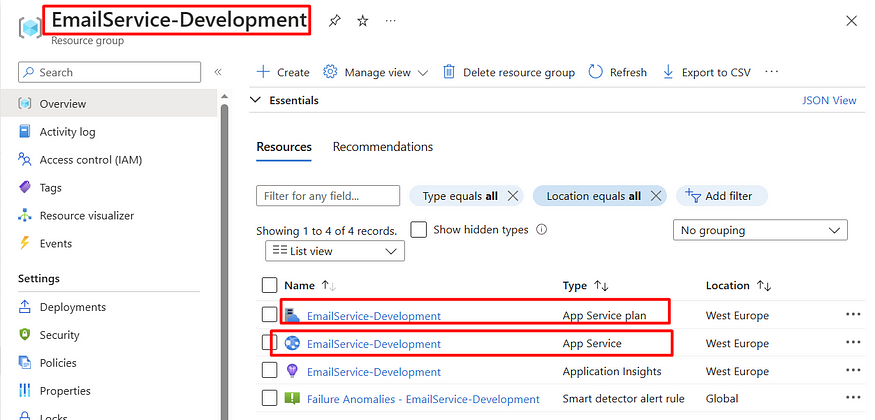875x420 pixels.
Task: Collapse the left sidebar menu
Action: pyautogui.click(x=218, y=72)
